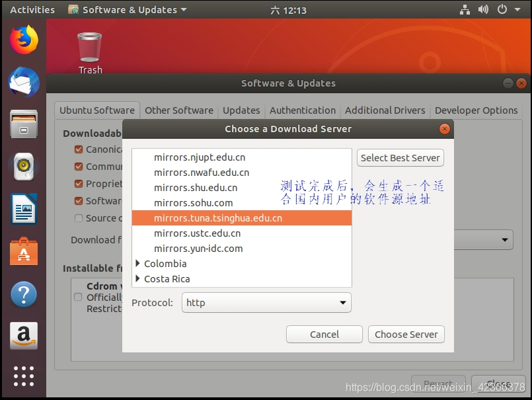Select mirrors.ustc.edu.cn server
Viewport: 532px width, 400px height.
242,233
